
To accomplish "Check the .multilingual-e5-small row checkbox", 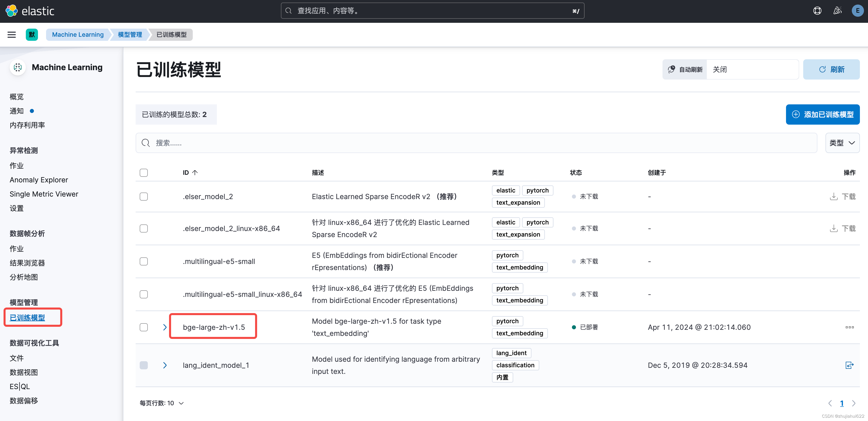I will [143, 261].
